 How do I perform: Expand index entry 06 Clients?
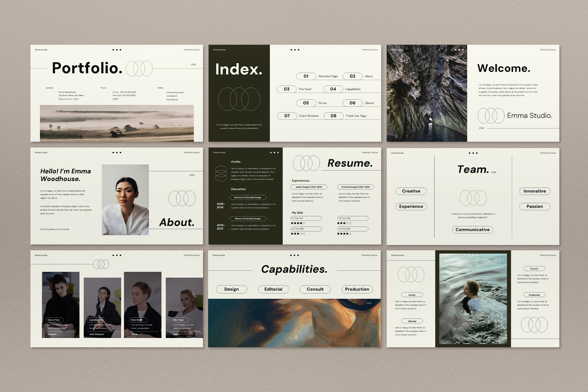(353, 103)
